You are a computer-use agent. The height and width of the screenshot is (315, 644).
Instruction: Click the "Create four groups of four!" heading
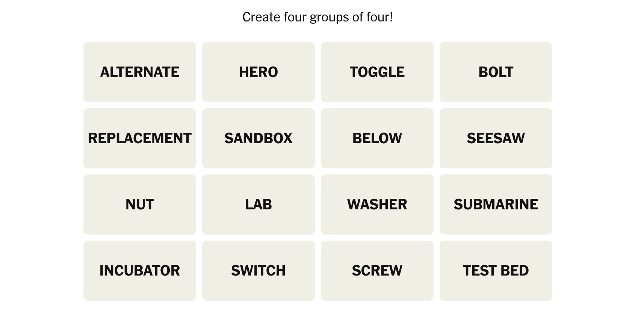(317, 17)
